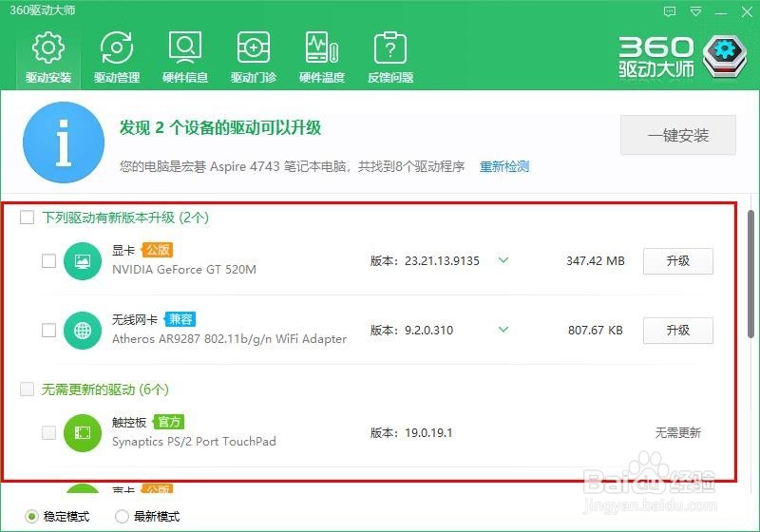Open the 硬件温度 tab
The width and height of the screenshot is (760, 532).
322,58
